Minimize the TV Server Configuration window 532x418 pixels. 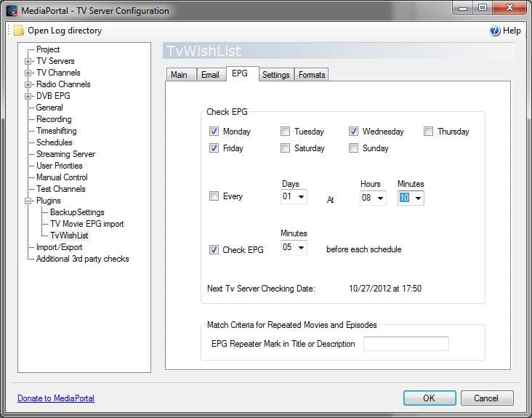[462, 8]
